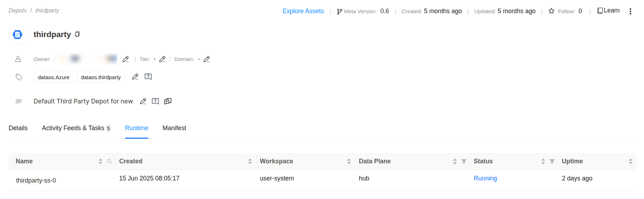Request tag update via question icon
Screen dimensions: 644x199
pos(148,77)
